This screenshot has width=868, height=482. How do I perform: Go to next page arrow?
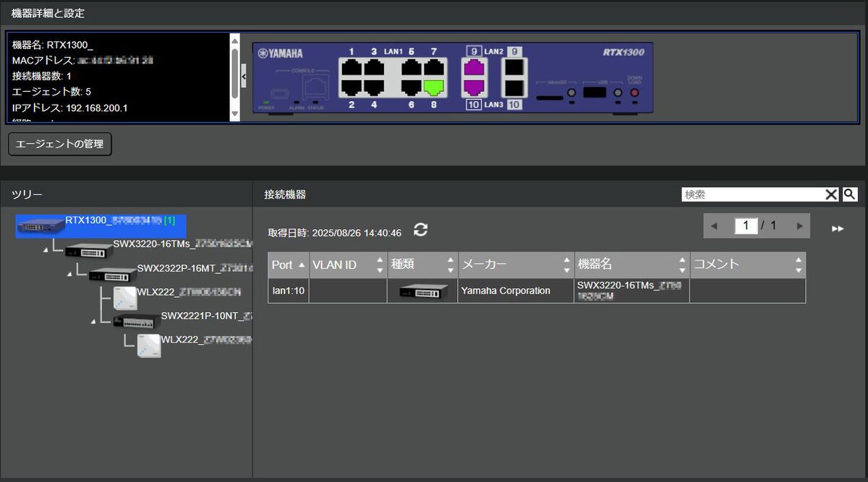click(x=799, y=226)
